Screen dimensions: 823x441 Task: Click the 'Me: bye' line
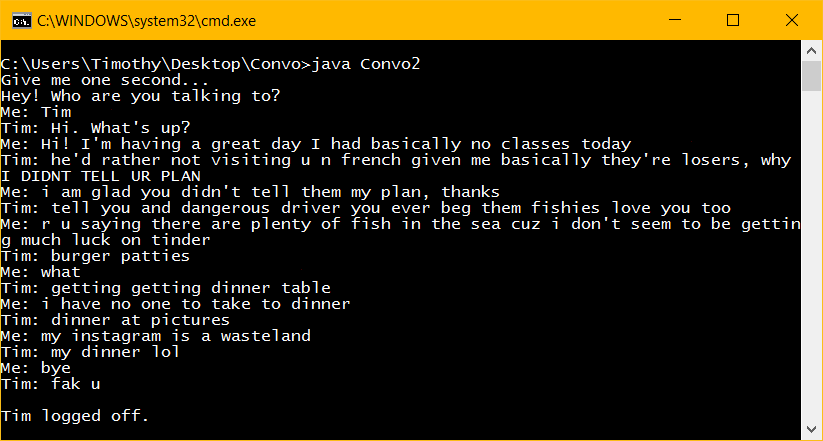[x=36, y=368]
